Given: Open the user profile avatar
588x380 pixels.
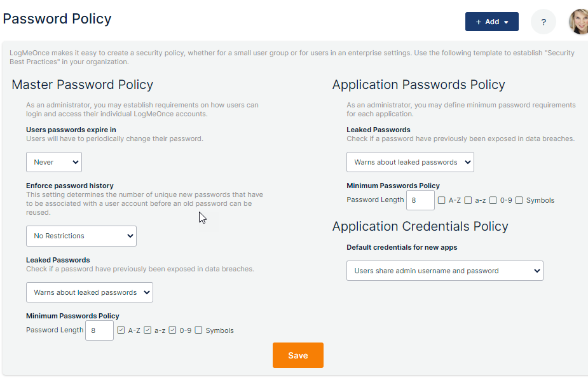Looking at the screenshot, I should [578, 22].
